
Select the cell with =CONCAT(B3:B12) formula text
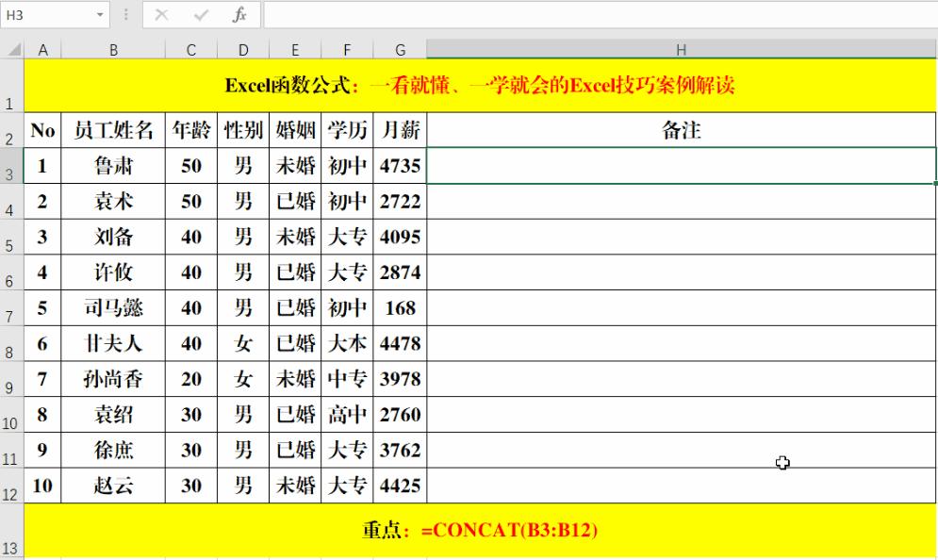[x=471, y=531]
